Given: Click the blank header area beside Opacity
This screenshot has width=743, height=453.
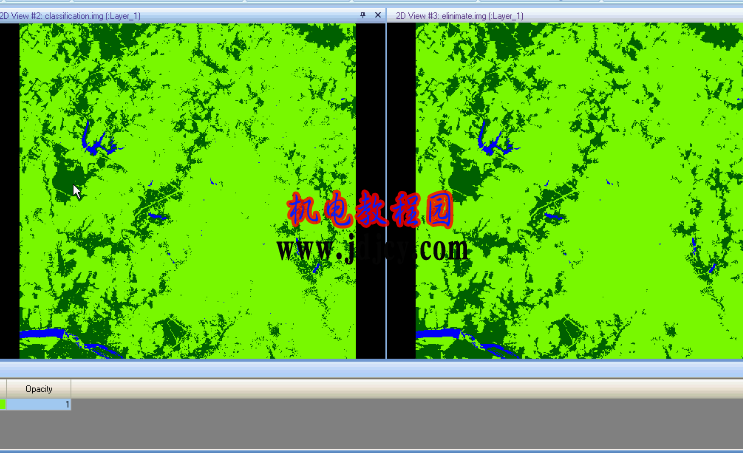Looking at the screenshot, I should tap(407, 389).
